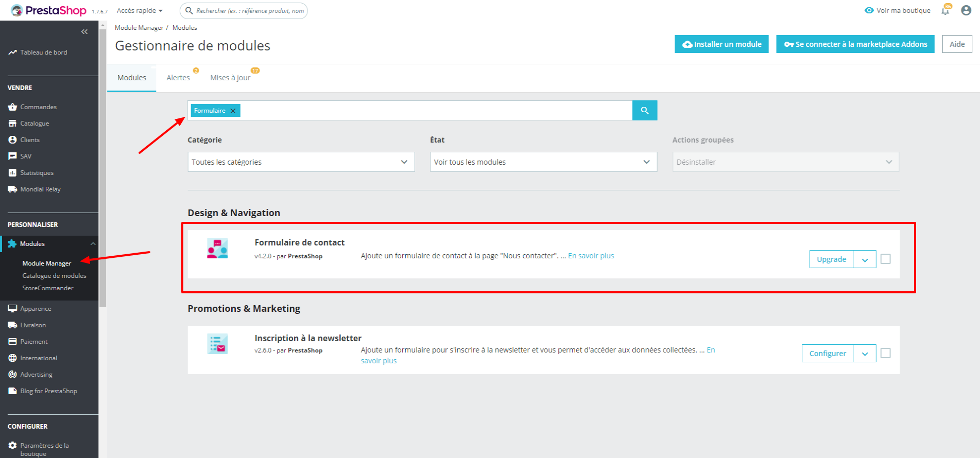Open Blog for PrestaShop menu

click(x=43, y=391)
